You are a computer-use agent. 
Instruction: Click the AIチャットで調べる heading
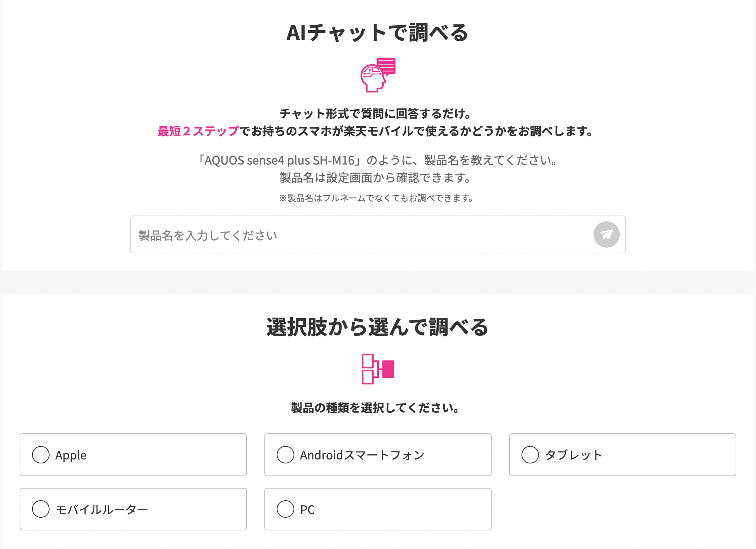[377, 33]
